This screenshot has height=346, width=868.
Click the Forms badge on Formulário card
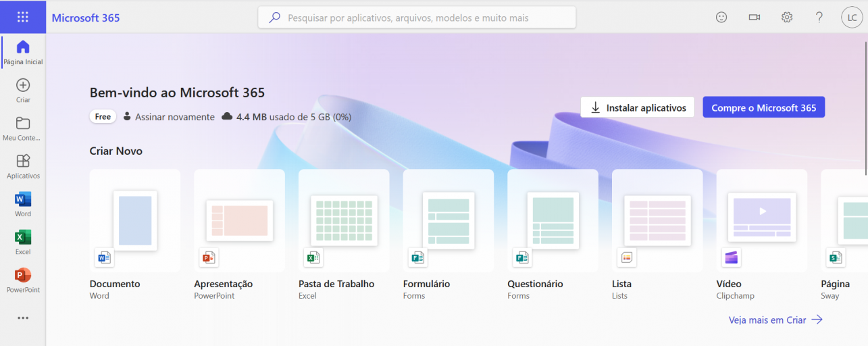coord(417,257)
